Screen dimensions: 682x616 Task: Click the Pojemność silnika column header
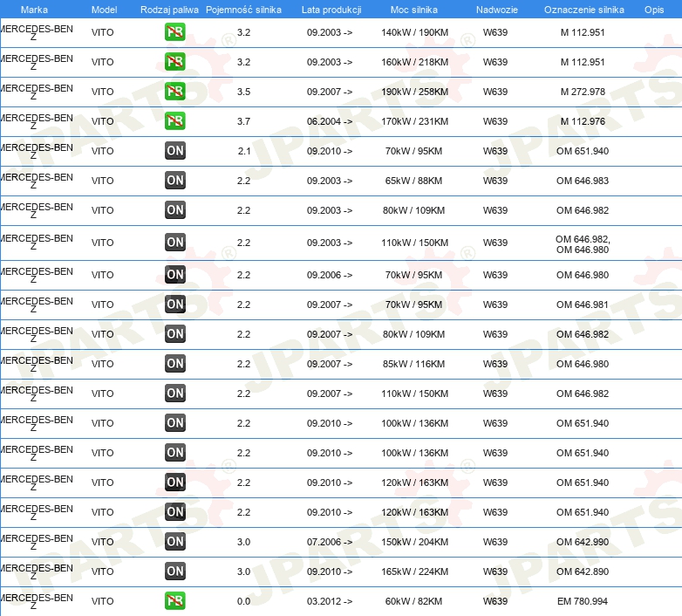[243, 10]
